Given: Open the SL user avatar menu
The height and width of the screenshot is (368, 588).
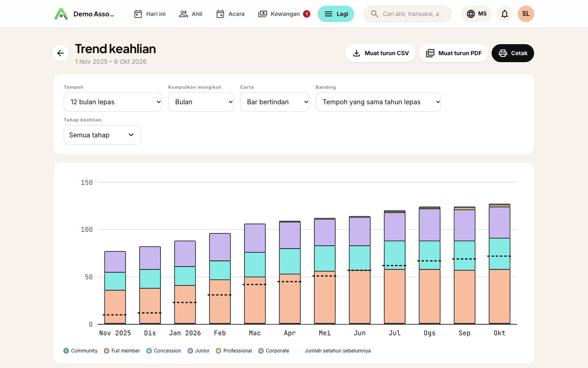Looking at the screenshot, I should point(526,14).
